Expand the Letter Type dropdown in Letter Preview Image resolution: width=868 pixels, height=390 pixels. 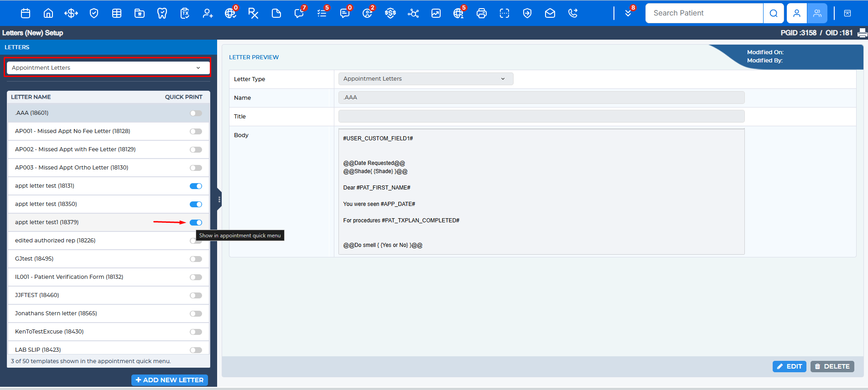[x=426, y=79]
